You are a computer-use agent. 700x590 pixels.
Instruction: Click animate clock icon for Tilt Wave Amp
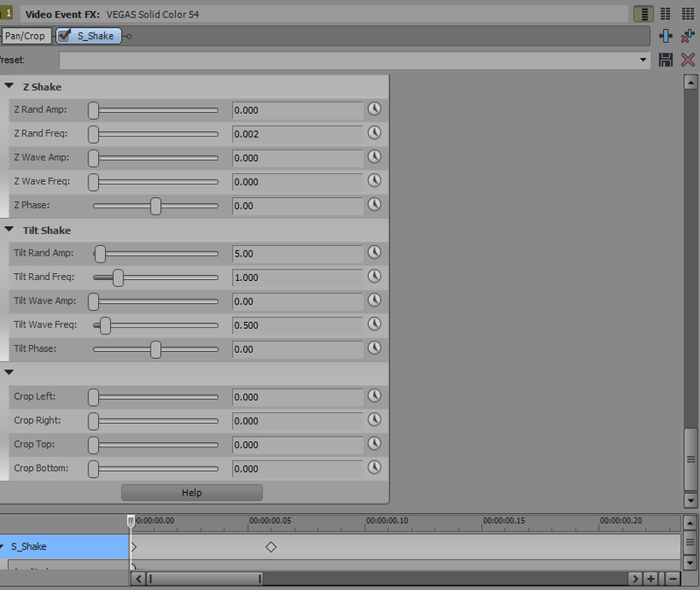point(374,300)
